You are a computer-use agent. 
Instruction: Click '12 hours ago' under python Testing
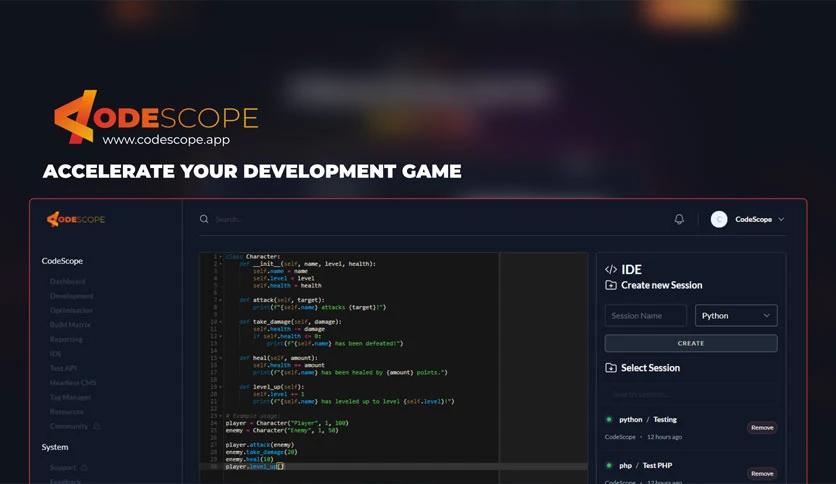664,437
